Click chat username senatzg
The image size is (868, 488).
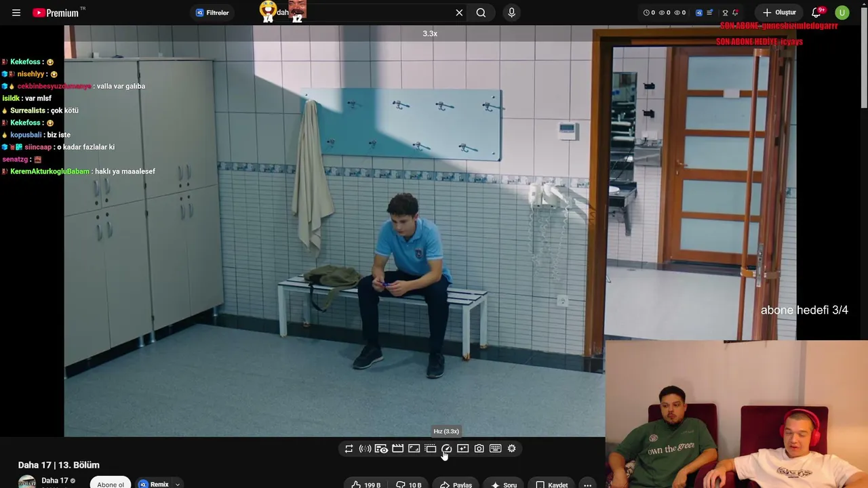click(15, 159)
